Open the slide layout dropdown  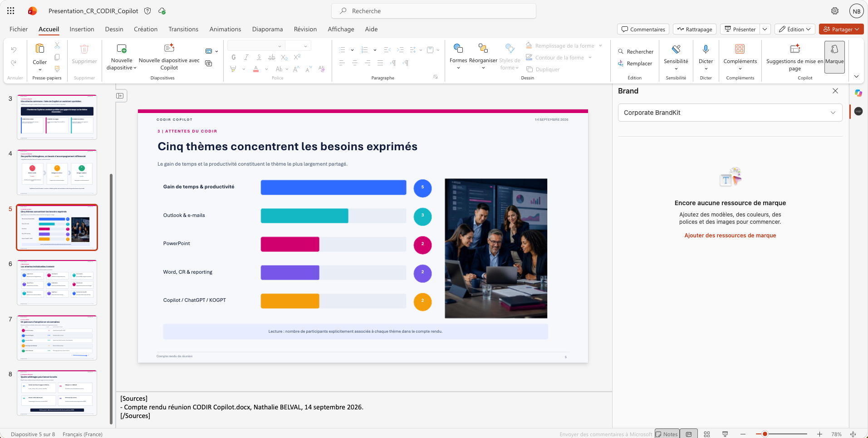tap(211, 51)
